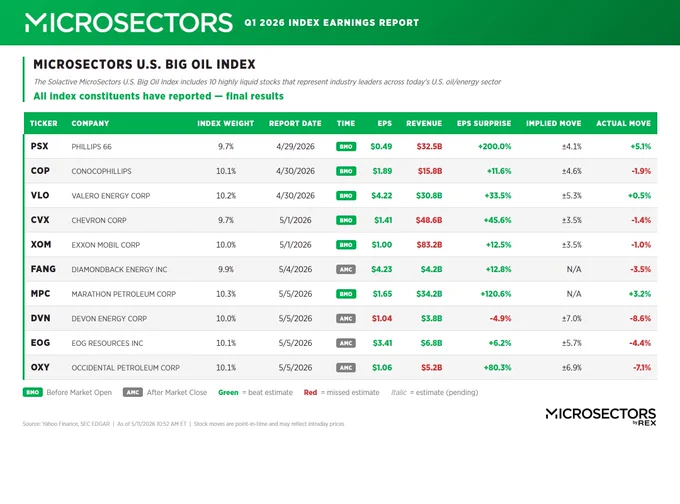680x504 pixels.
Task: Click the FANG ticker
Action: pyautogui.click(x=43, y=269)
